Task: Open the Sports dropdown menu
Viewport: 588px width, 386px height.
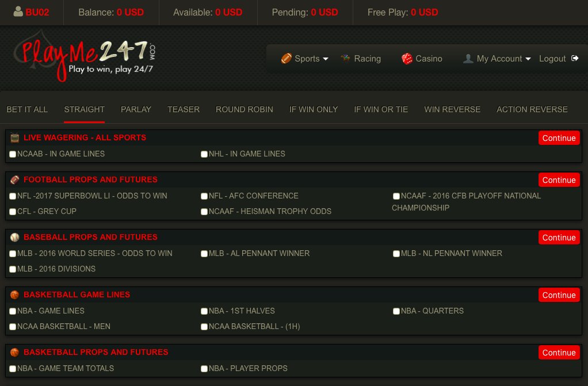Action: coord(304,59)
